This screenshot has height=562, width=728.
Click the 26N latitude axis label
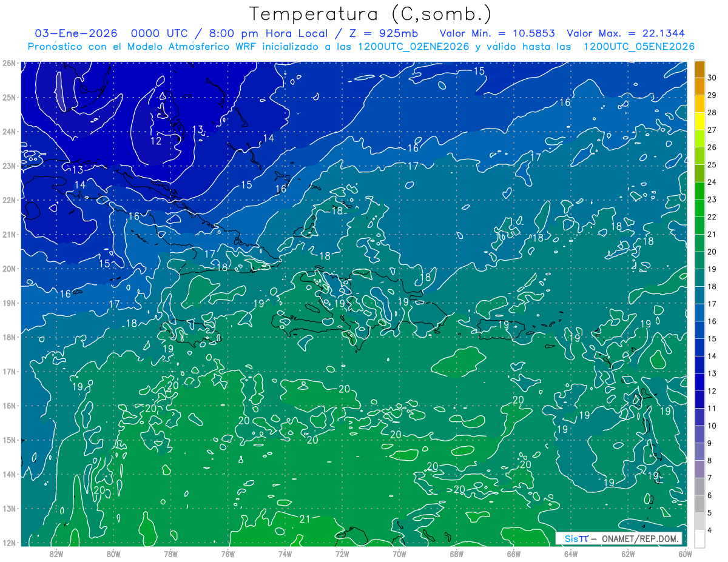point(8,63)
